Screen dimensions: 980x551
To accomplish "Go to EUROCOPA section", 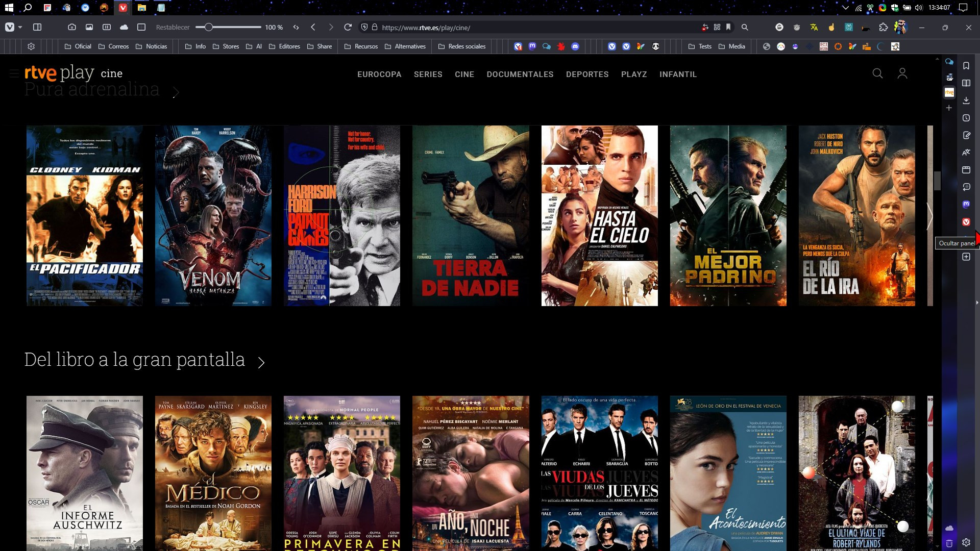I will [379, 74].
